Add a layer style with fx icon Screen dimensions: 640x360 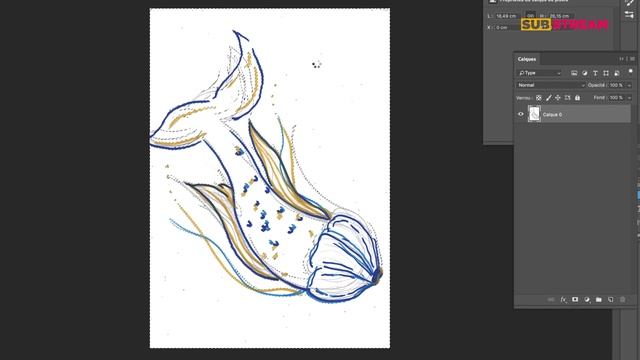[x=563, y=300]
